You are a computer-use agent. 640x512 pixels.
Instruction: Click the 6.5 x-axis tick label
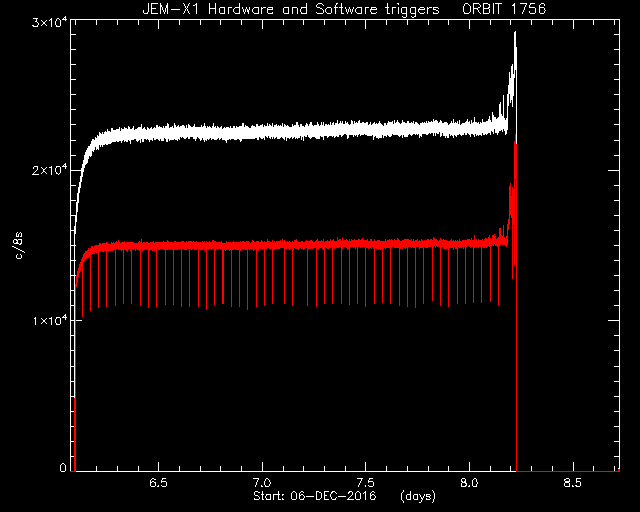pos(158,483)
